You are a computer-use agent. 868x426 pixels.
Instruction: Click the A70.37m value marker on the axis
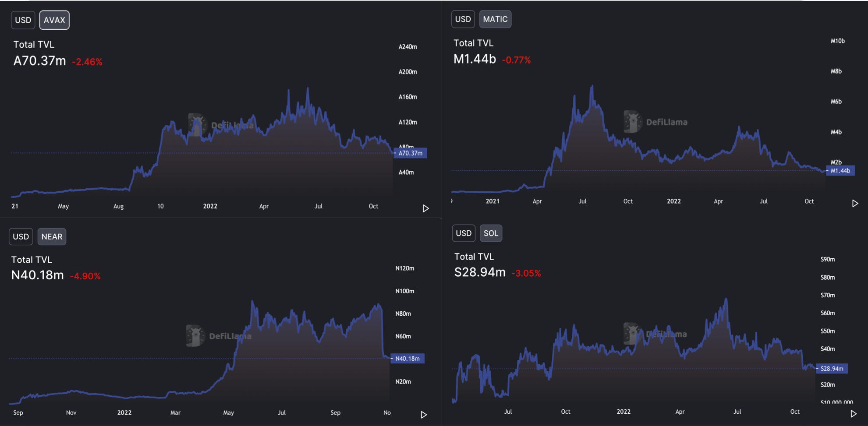pyautogui.click(x=410, y=153)
